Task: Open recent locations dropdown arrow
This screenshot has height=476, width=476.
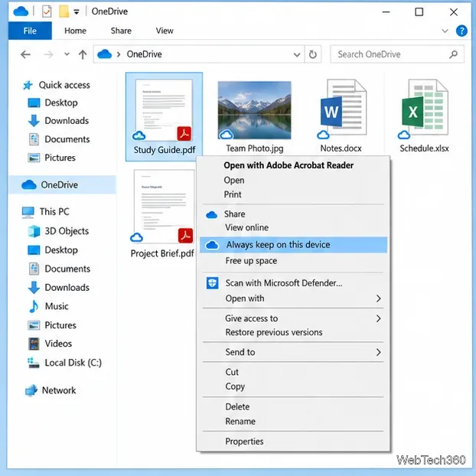Action: pos(67,54)
